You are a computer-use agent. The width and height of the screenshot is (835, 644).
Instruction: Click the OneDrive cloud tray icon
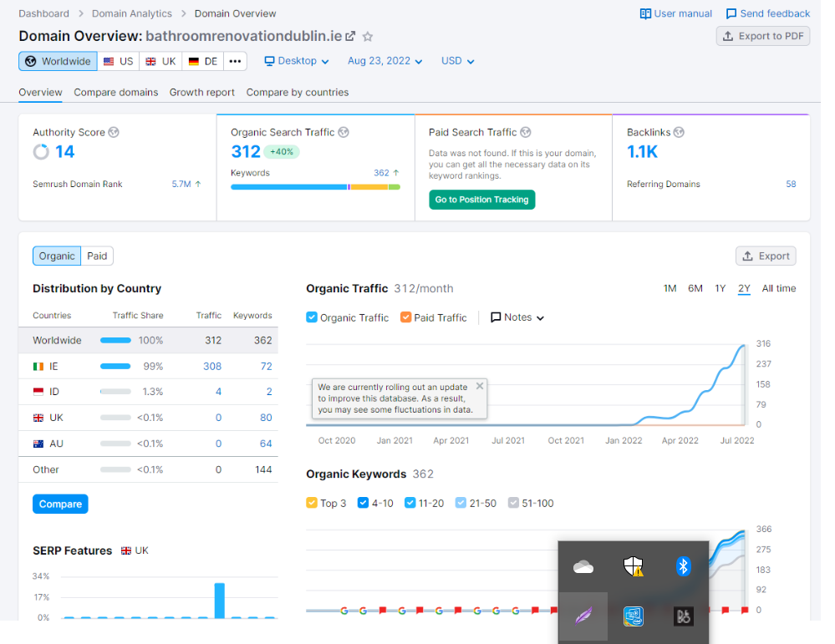coord(583,567)
